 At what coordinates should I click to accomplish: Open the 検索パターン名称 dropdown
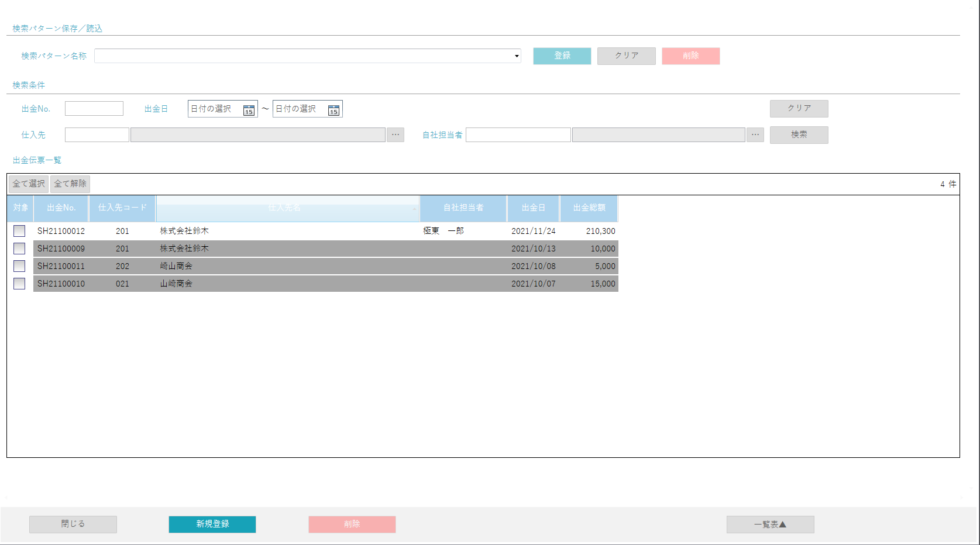[x=517, y=56]
